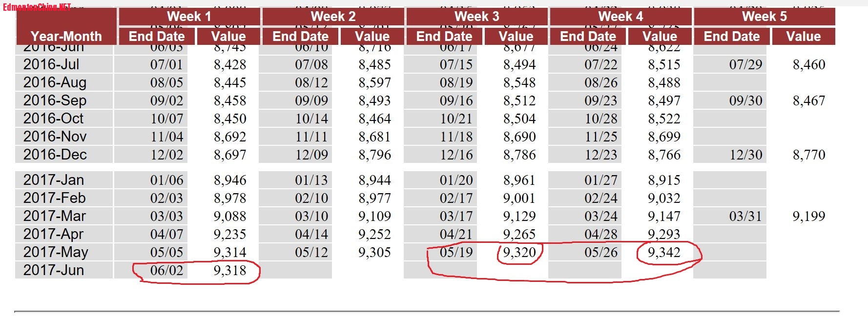868x318 pixels.
Task: Click the EdmontonChina.NET watermark text
Action: [x=37, y=7]
